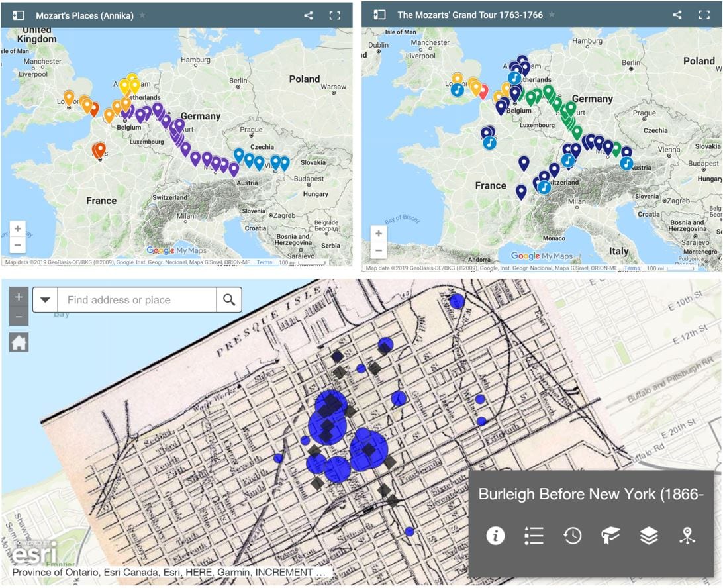
Task: Click the esri logo link
Action: click(x=32, y=555)
